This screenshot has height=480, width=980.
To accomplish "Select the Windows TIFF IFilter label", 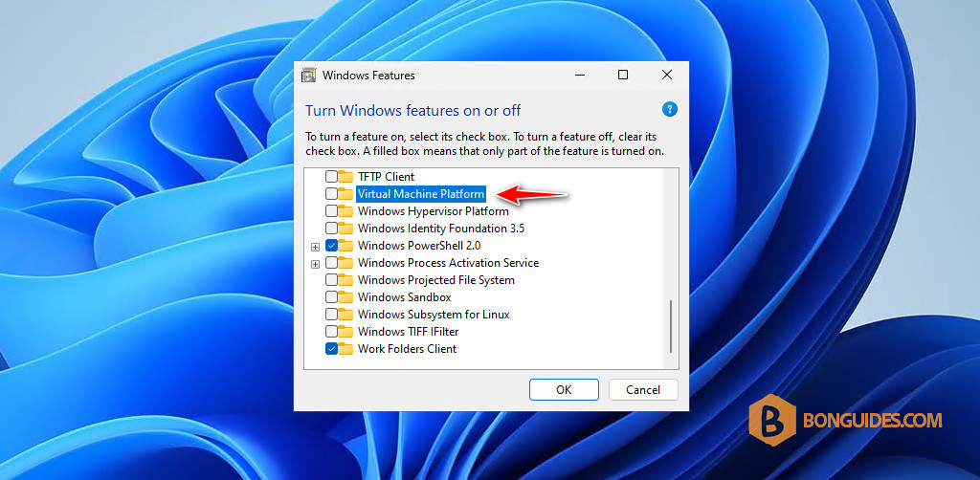I will click(x=408, y=332).
